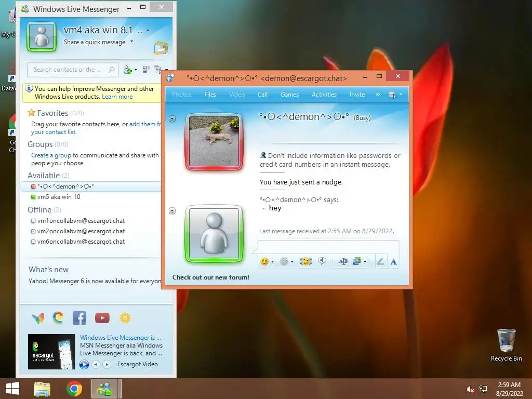Screen dimensions: 532x399
Task: Click the voice clip icon
Action: tap(322, 261)
